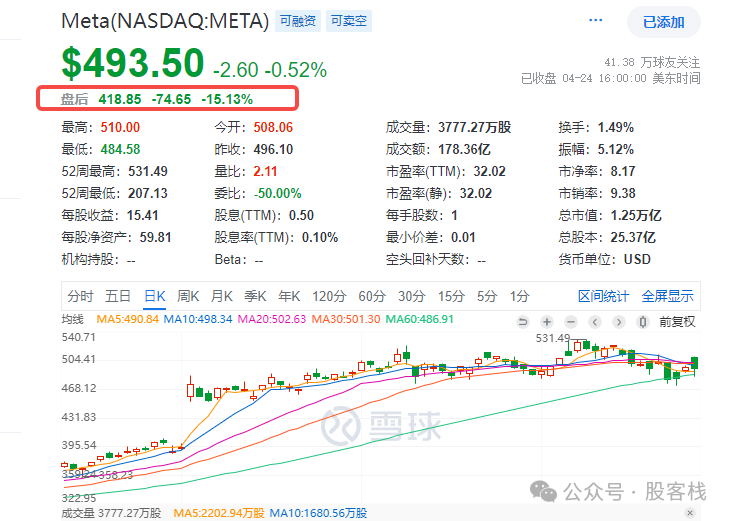Click the 均线 label

pos(73,319)
